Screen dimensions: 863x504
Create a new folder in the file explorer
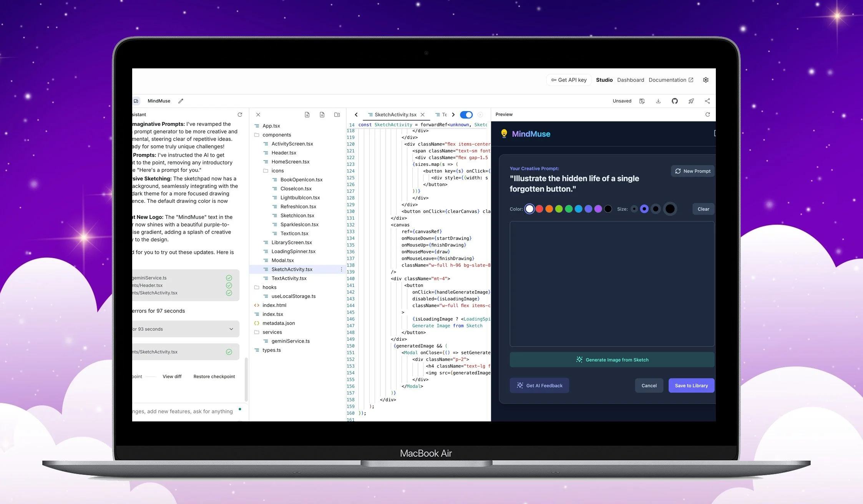point(337,114)
